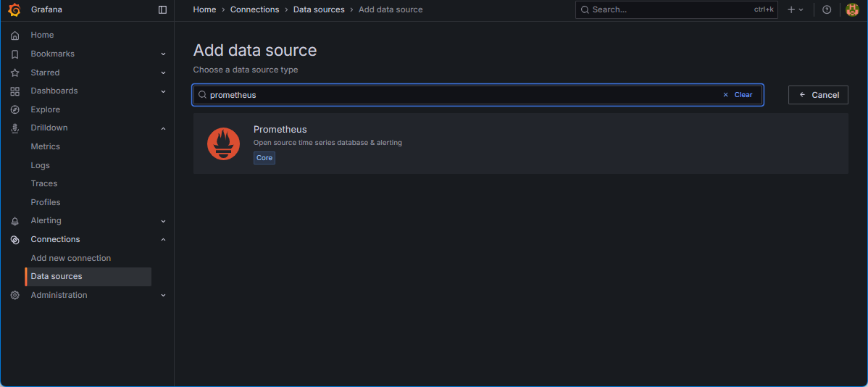Click the Prometheus flame logo
This screenshot has height=387, width=868.
point(223,143)
